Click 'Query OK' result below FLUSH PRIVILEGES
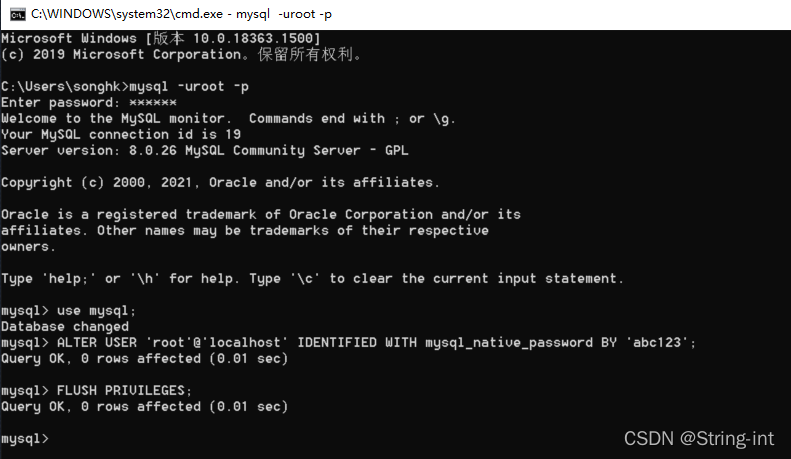The image size is (791, 459). tap(144, 407)
